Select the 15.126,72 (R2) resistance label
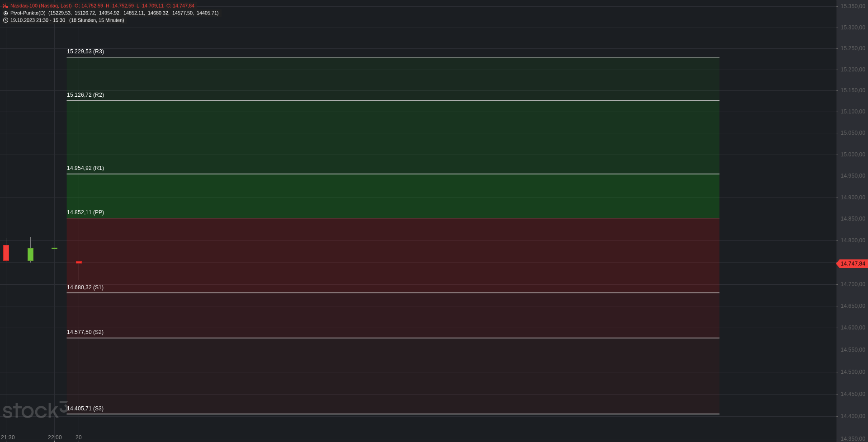Screen dimensions: 868x442 [85, 95]
